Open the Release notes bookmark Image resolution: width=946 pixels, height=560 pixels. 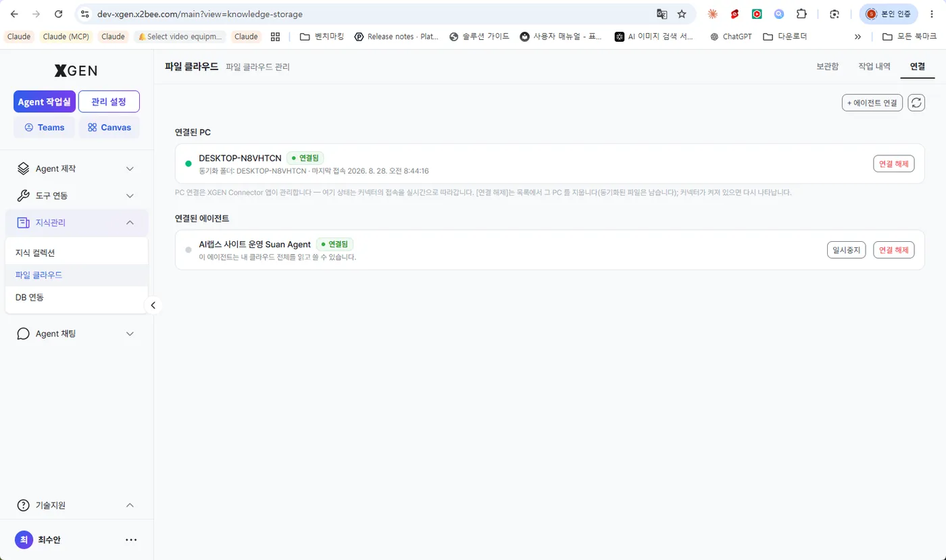(397, 36)
